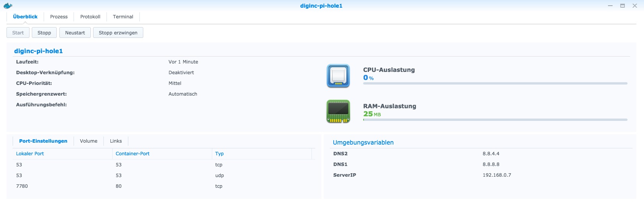The image size is (644, 205).
Task: Select the udp type cell
Action: tap(220, 176)
